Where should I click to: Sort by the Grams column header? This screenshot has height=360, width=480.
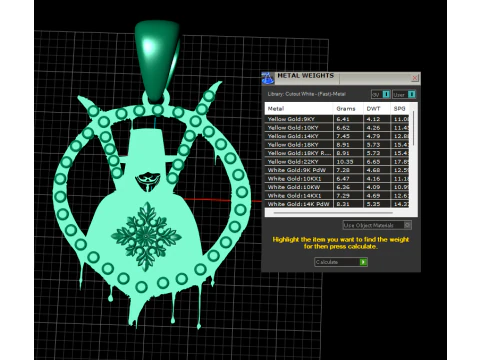point(348,109)
